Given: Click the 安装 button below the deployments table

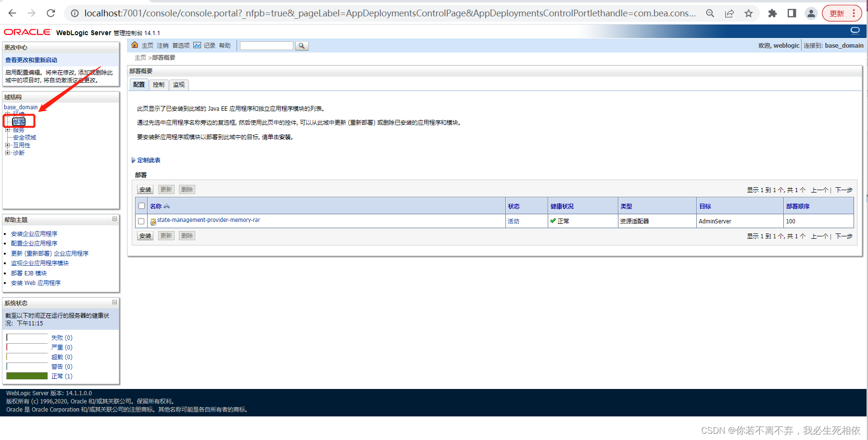Looking at the screenshot, I should (x=145, y=236).
